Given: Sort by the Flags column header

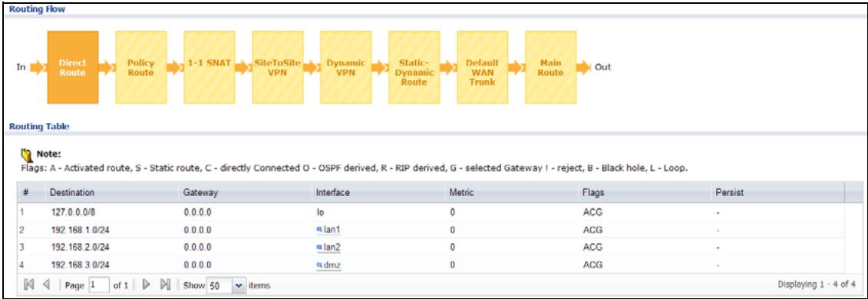Looking at the screenshot, I should coord(593,192).
